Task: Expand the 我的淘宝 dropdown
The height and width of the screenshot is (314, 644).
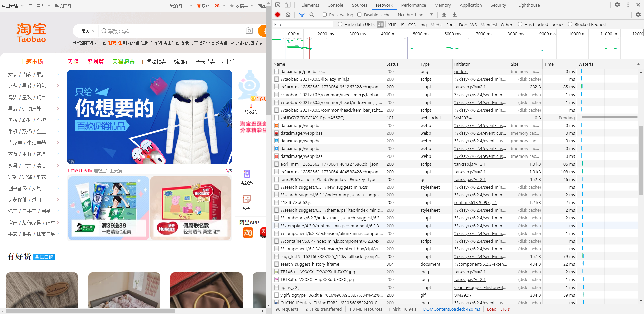Action: (191, 6)
